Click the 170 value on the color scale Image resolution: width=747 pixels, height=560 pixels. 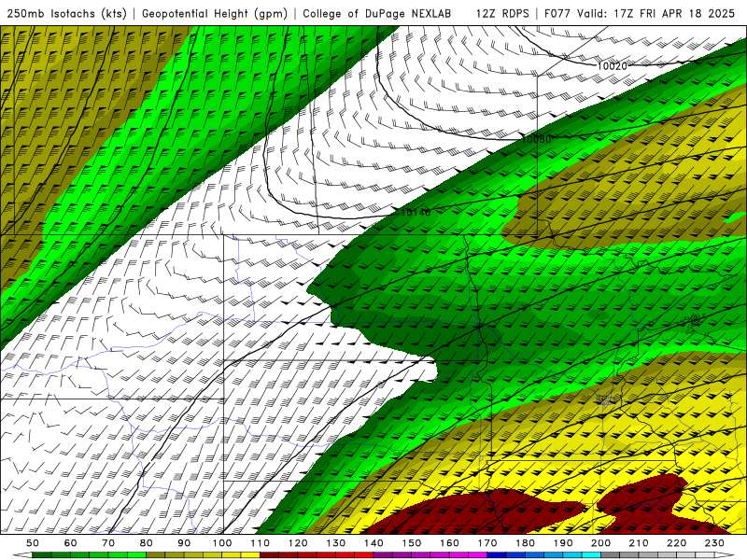coord(487,543)
